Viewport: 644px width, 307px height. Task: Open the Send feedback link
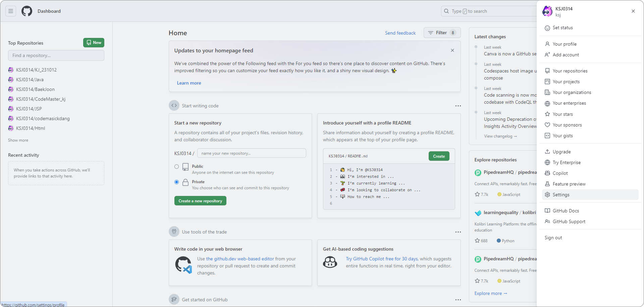[400, 33]
